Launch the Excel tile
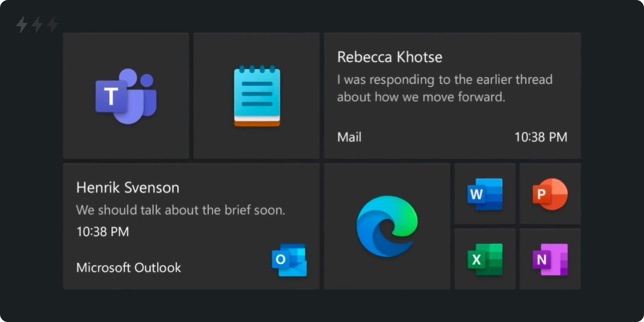Viewport: 644px width, 322px height. tap(485, 259)
